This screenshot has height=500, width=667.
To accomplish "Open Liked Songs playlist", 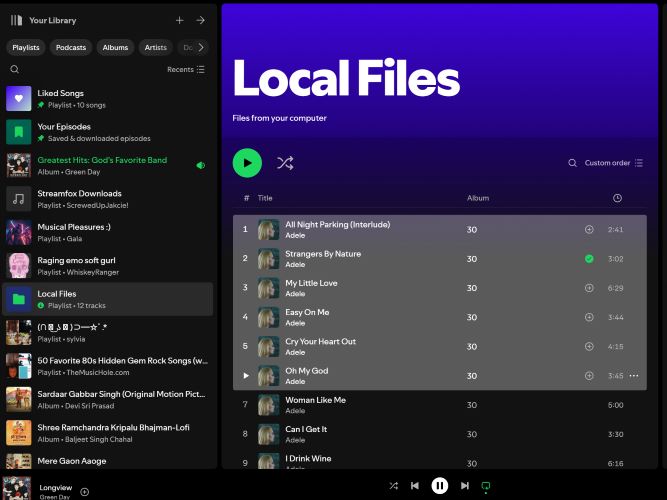I will 108,99.
